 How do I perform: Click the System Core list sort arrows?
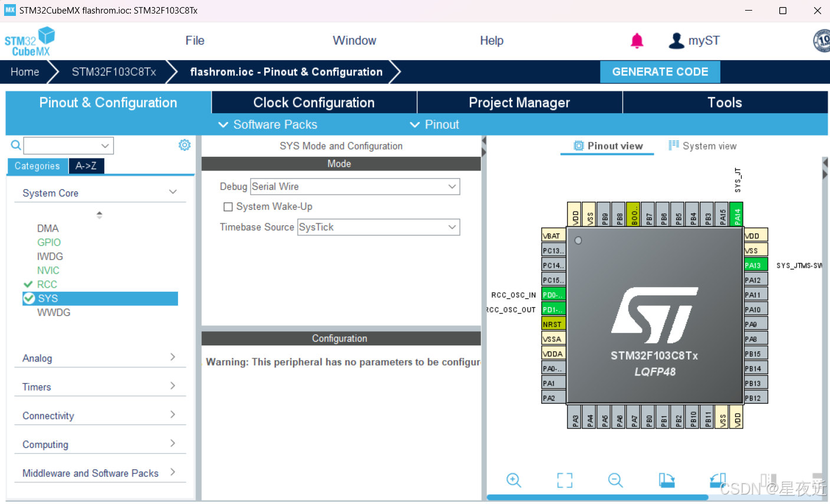(100, 215)
